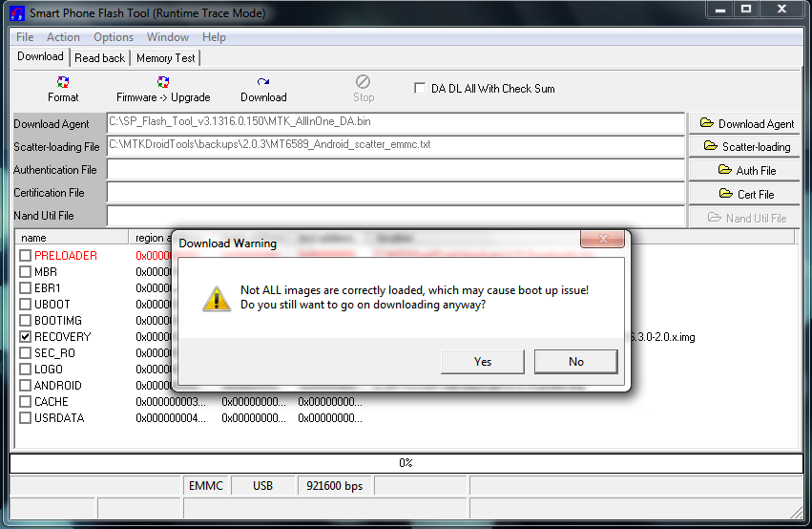812x529 pixels.
Task: Click No in the Download Warning dialog
Action: pyautogui.click(x=576, y=362)
